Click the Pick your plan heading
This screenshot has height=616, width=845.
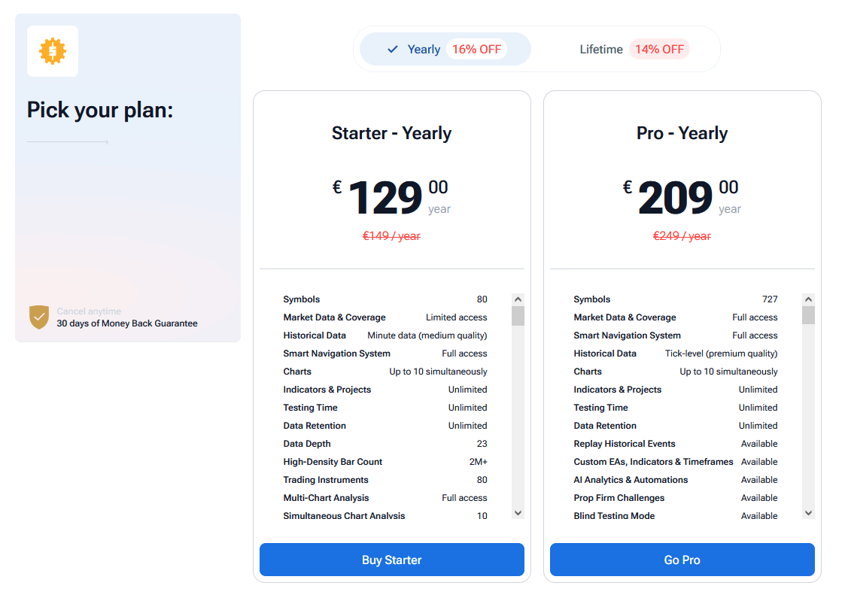click(x=100, y=111)
